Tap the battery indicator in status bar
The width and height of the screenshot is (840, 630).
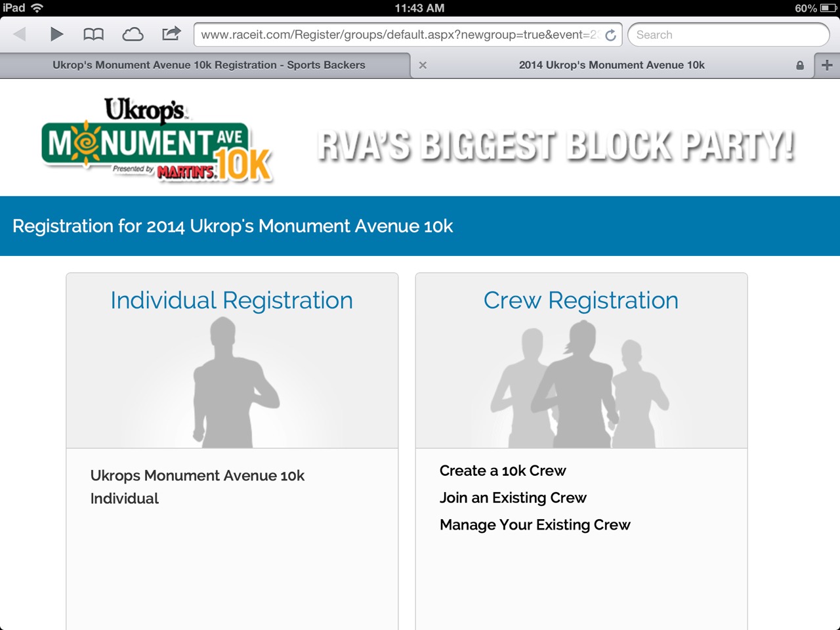click(x=828, y=8)
